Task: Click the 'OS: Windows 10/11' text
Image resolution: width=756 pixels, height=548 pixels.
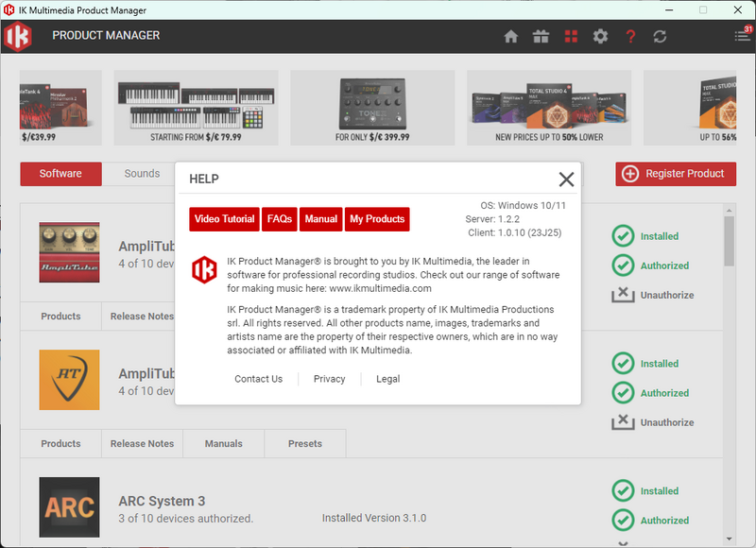Action: click(524, 206)
